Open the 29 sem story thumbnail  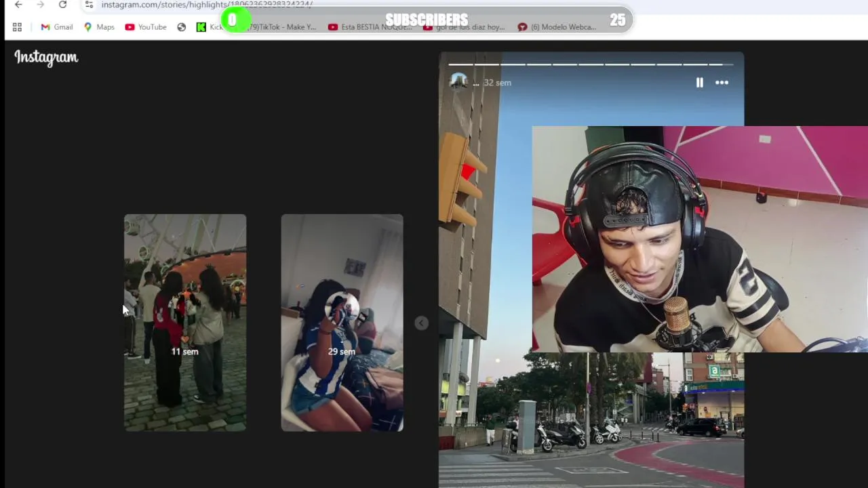pyautogui.click(x=342, y=323)
